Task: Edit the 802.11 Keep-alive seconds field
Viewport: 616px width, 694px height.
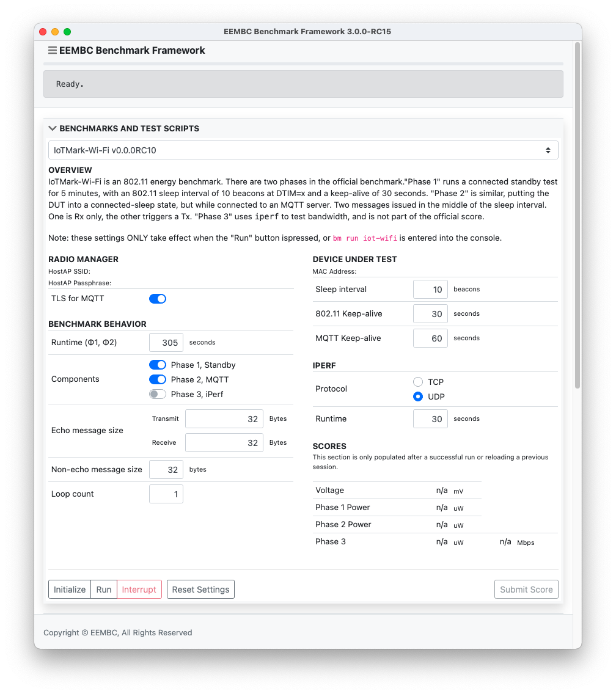Action: [430, 314]
